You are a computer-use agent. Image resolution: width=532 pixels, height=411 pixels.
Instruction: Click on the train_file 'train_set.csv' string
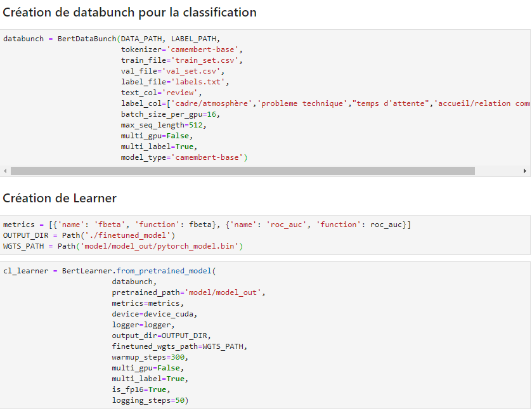click(x=205, y=60)
